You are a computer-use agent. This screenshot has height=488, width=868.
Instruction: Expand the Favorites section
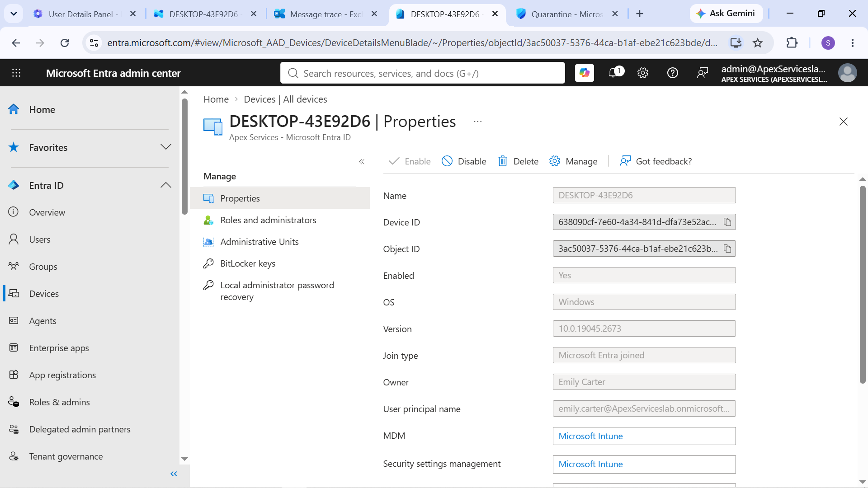point(166,147)
